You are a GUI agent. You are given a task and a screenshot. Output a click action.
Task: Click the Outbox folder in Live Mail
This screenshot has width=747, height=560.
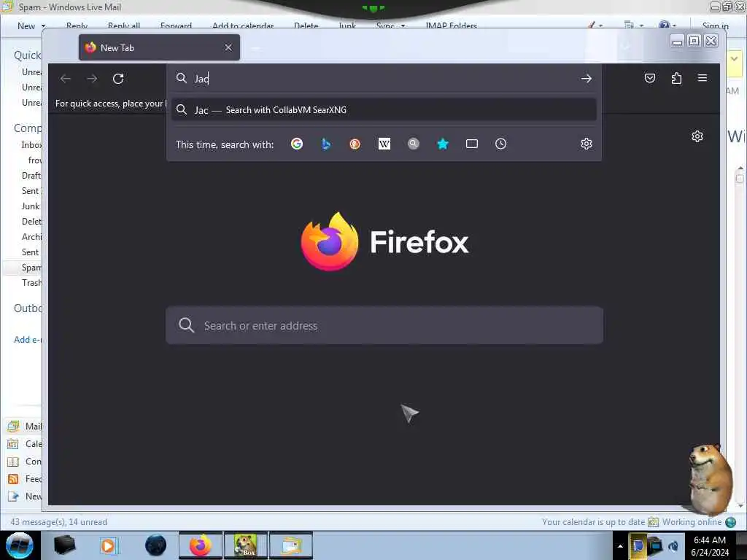click(x=28, y=308)
